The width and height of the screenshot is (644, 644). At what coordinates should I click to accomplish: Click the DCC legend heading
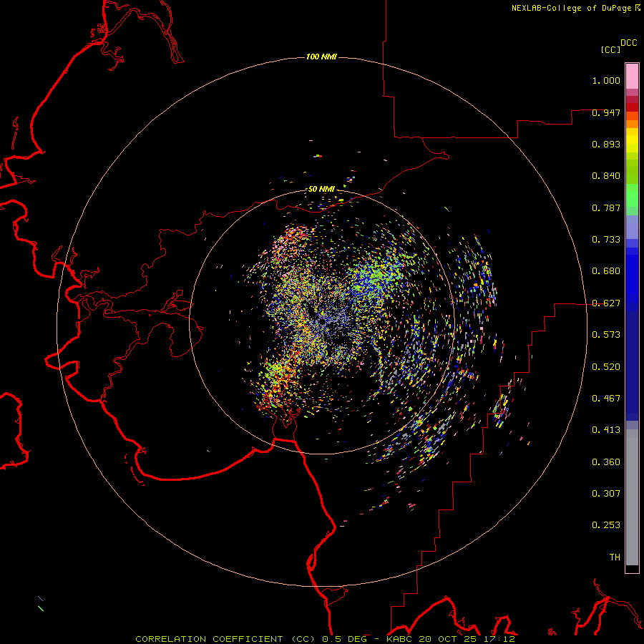tap(629, 43)
